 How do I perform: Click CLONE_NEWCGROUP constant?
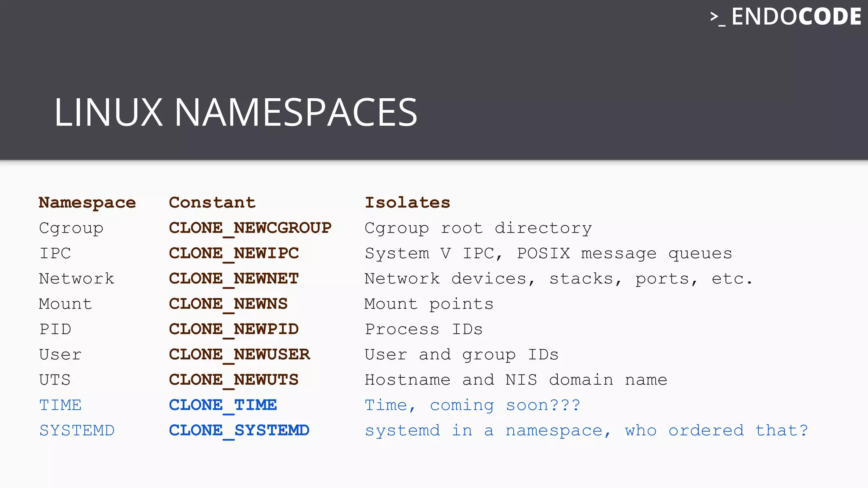coord(250,229)
